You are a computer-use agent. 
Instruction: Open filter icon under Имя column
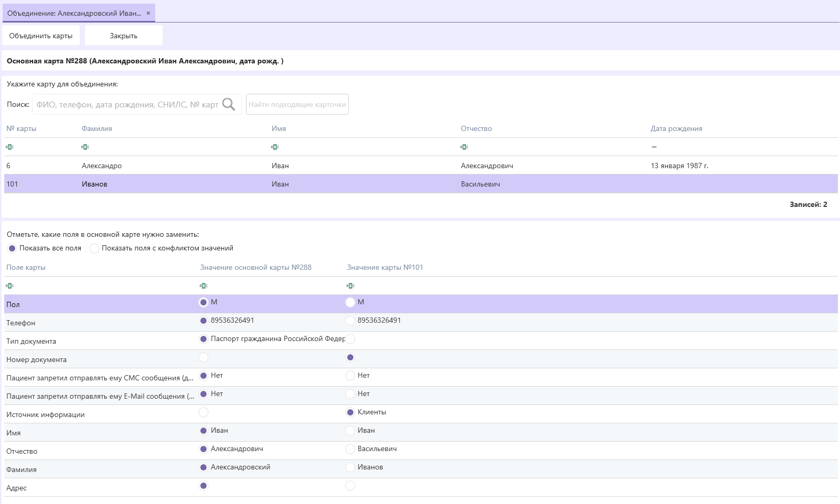[275, 147]
